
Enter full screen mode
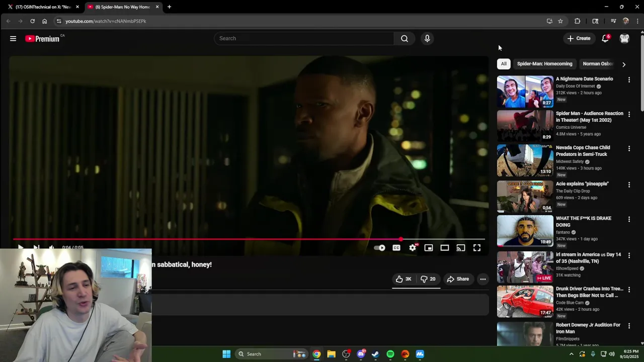point(477,248)
